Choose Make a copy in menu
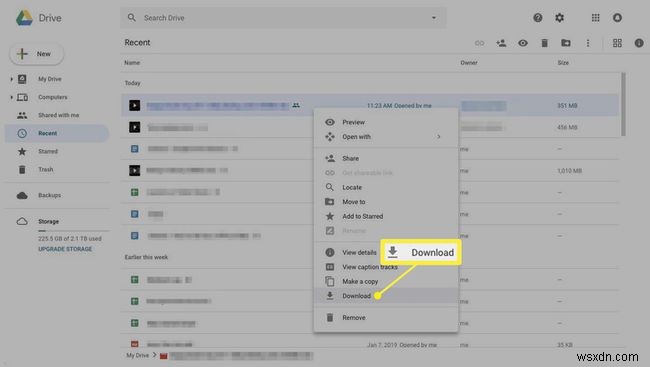The image size is (650, 367). (386, 282)
